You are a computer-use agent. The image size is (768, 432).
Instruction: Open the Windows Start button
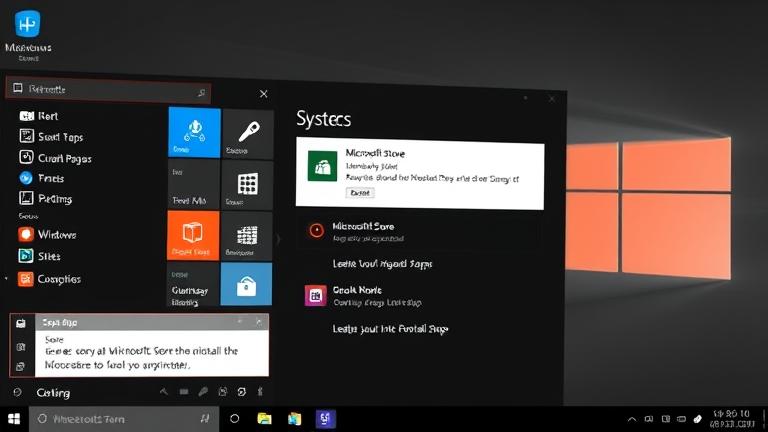click(14, 419)
